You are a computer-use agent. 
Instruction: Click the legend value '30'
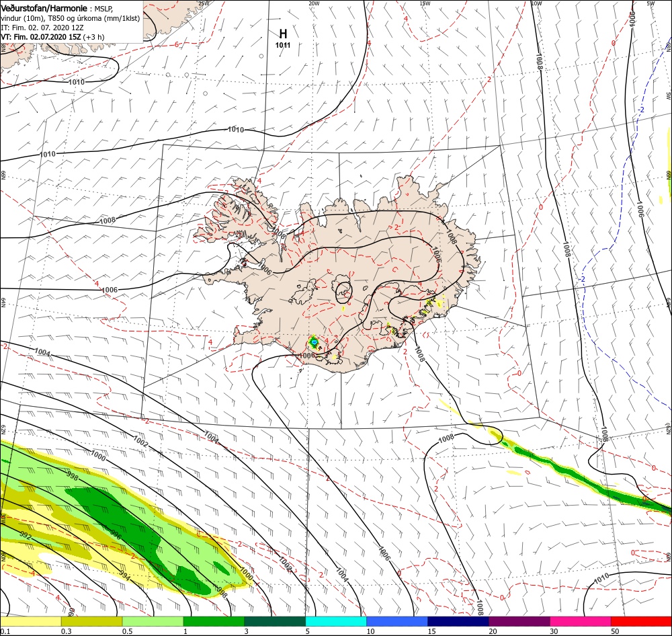[554, 631]
